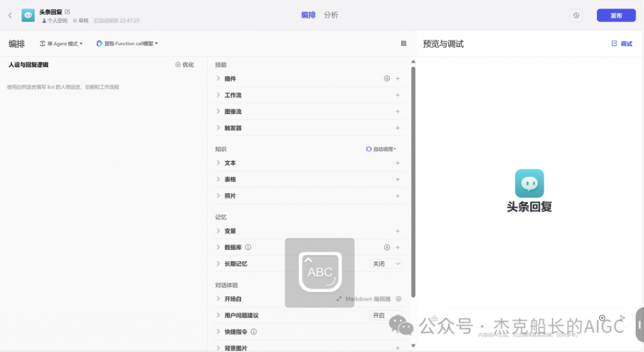Click the circular plus icon in the chat box
Image resolution: width=644 pixels, height=352 pixels.
point(602,318)
